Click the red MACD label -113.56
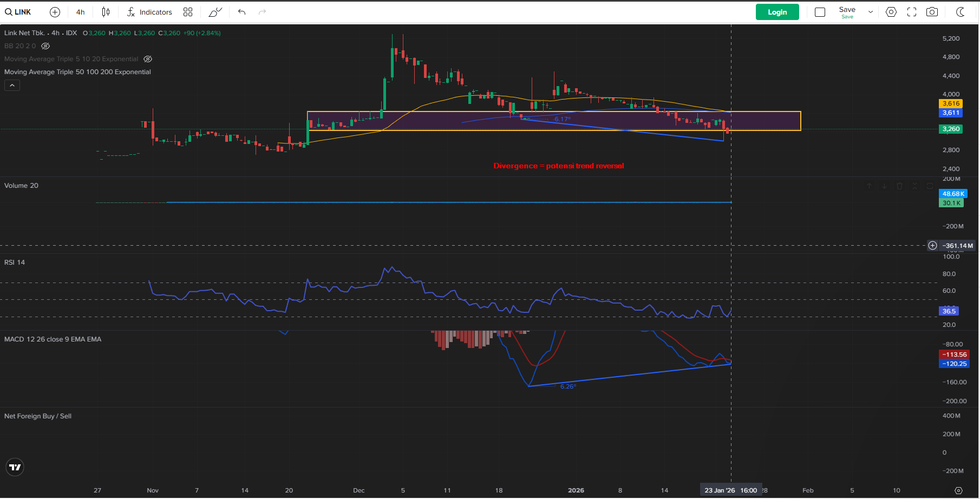The width and height of the screenshot is (980, 499). point(954,354)
